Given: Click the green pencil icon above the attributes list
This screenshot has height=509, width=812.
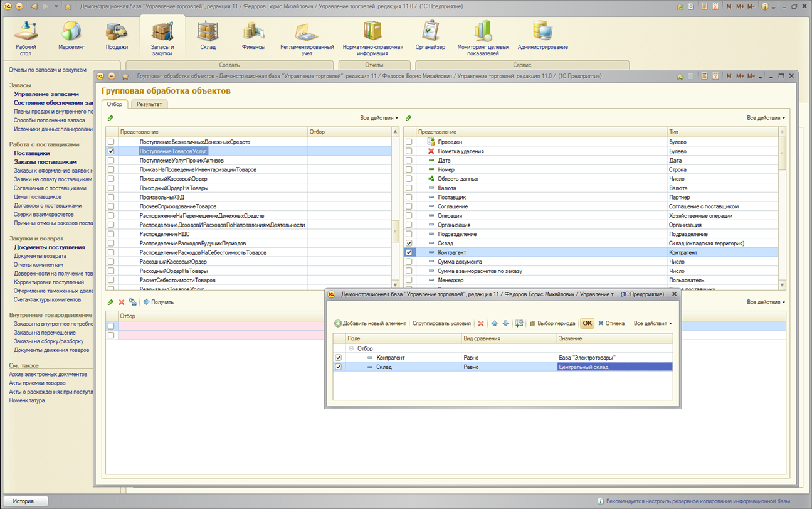Looking at the screenshot, I should pos(409,118).
